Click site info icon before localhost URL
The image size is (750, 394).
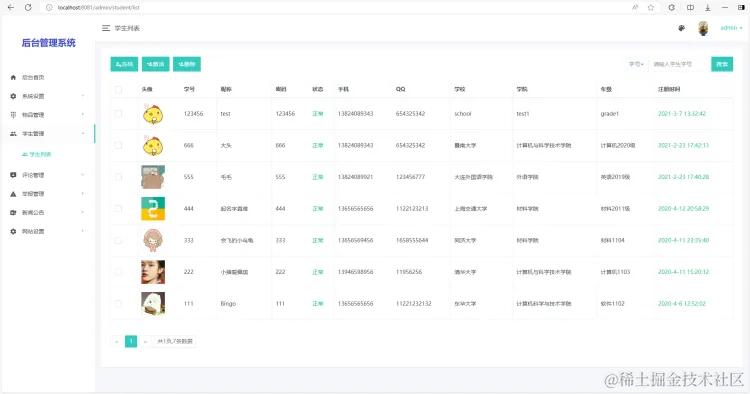pyautogui.click(x=49, y=8)
